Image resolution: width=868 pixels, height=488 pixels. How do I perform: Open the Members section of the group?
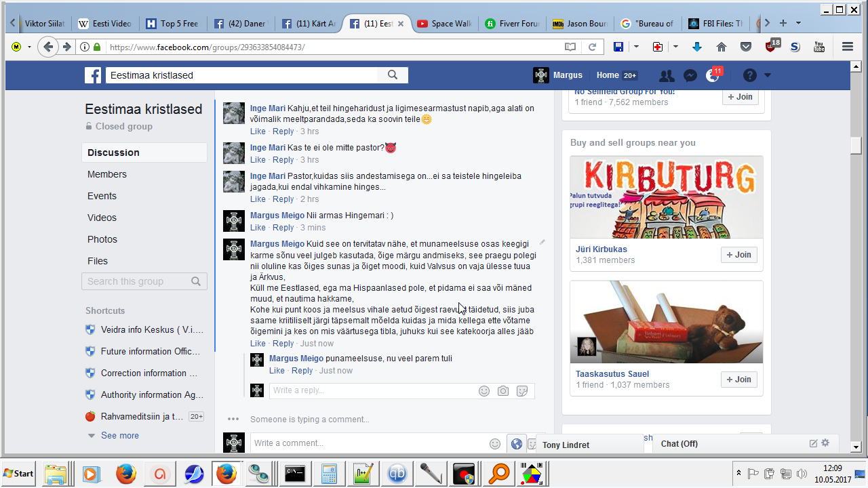(x=107, y=174)
